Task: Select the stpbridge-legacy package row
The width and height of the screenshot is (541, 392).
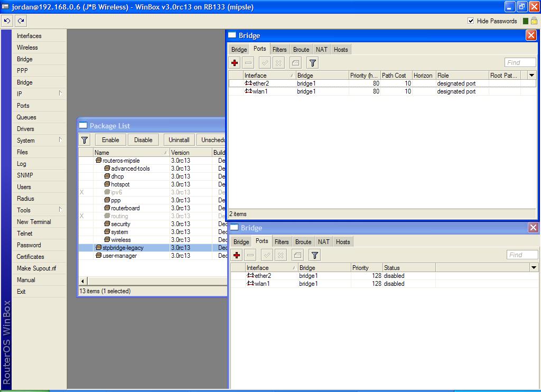Action: pos(152,248)
